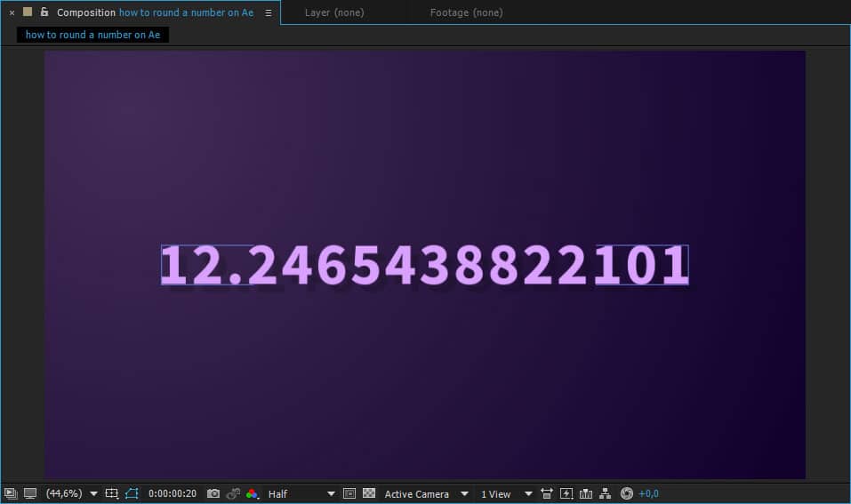851x504 pixels.
Task: Open the Composition Flowchart icon
Action: (x=606, y=493)
